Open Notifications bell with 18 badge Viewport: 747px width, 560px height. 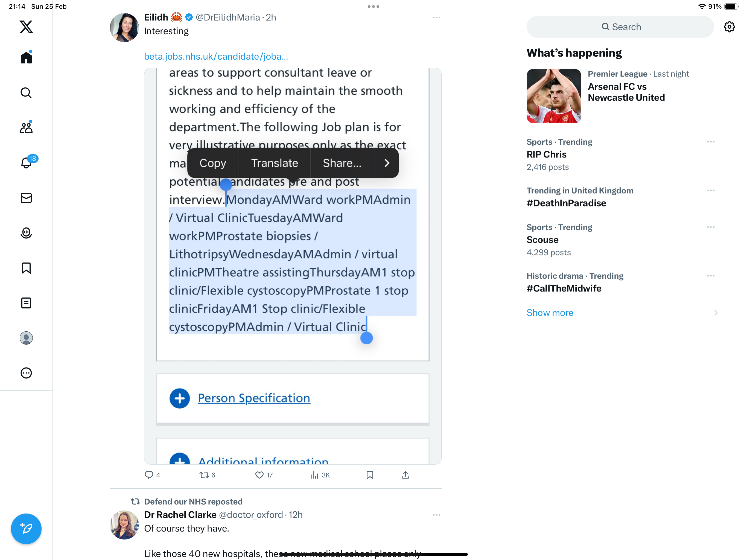pos(26,162)
